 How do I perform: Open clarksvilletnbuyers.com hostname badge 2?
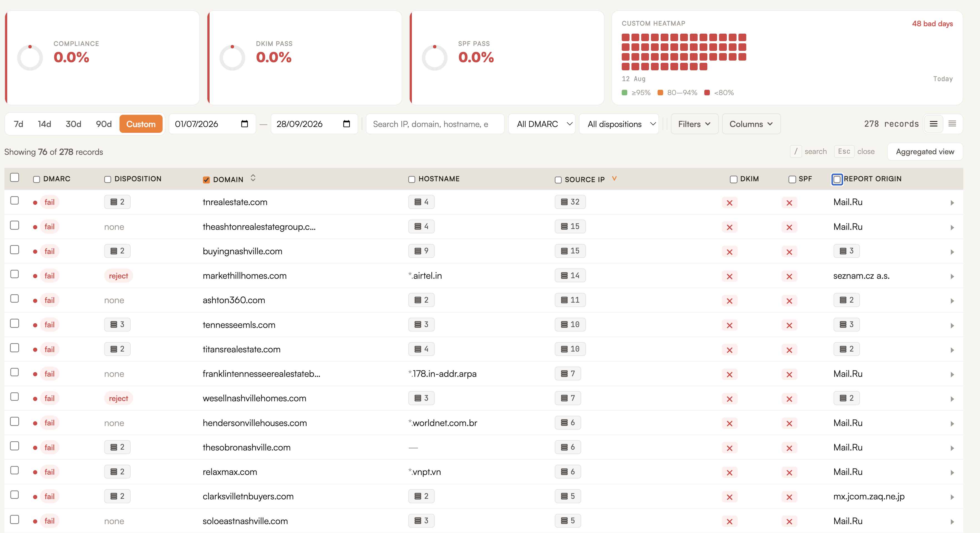point(421,497)
